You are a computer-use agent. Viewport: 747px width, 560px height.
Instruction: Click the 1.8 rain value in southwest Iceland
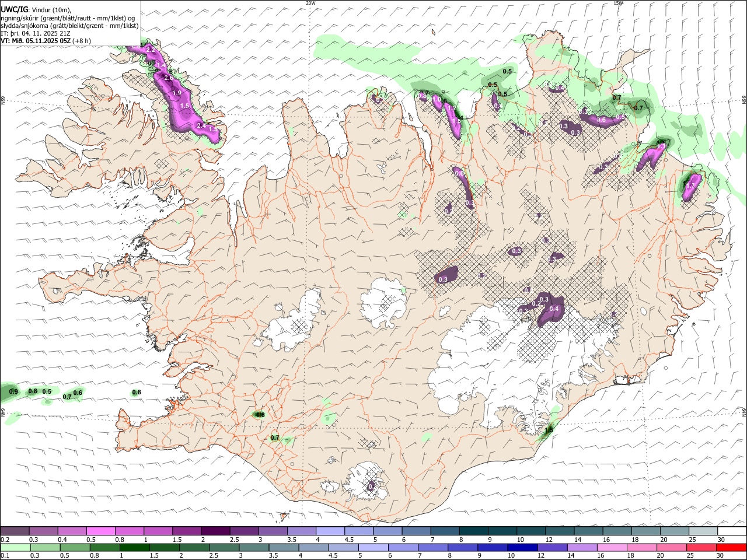(x=260, y=415)
